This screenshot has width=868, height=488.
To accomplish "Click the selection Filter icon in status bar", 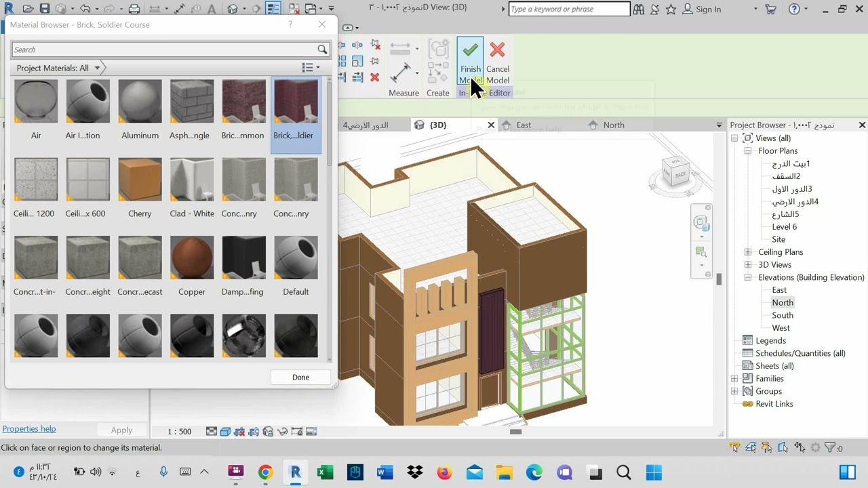I will [x=829, y=447].
